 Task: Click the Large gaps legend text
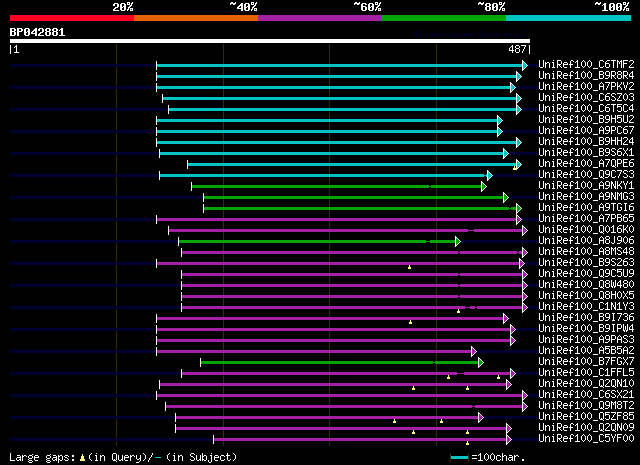(123, 457)
